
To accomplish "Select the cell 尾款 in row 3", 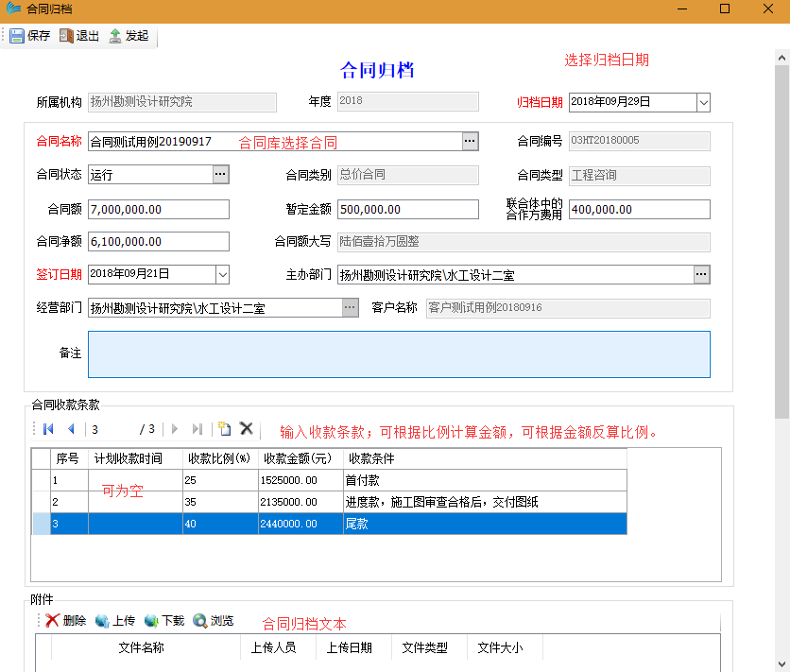I will coord(485,524).
